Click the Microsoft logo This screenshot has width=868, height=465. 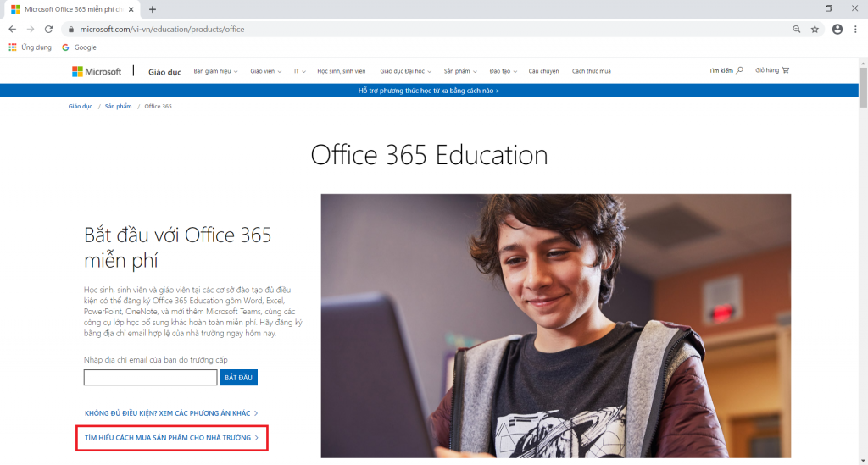click(x=97, y=71)
